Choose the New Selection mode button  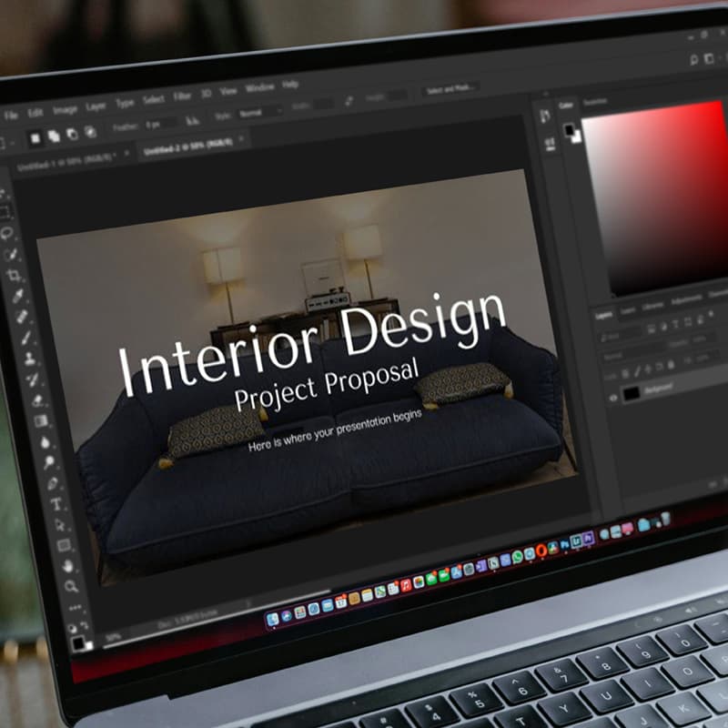click(35, 138)
